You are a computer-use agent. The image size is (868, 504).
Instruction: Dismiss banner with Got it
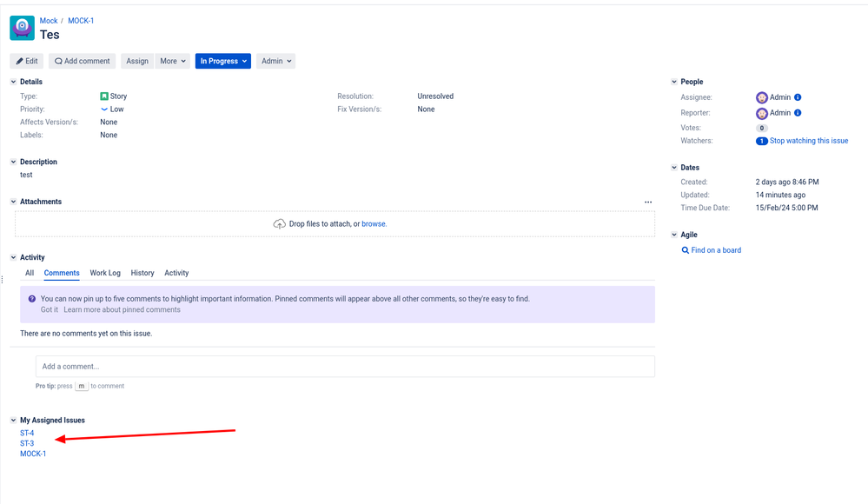49,309
